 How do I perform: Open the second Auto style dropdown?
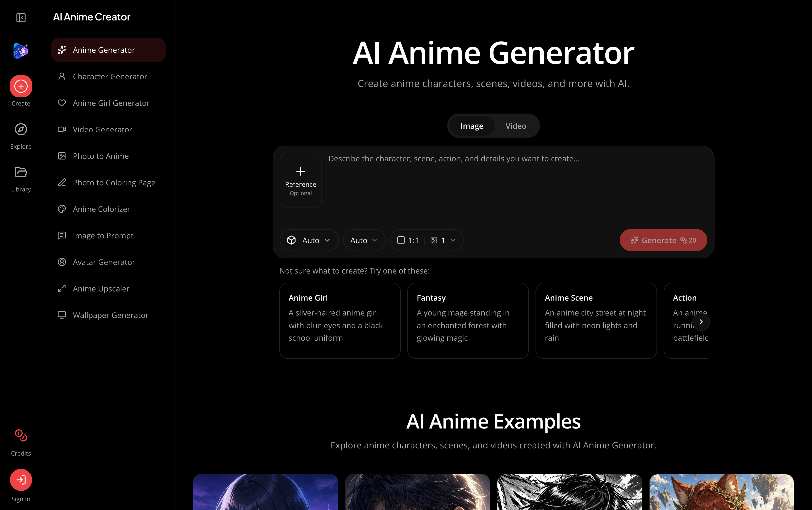tap(364, 240)
